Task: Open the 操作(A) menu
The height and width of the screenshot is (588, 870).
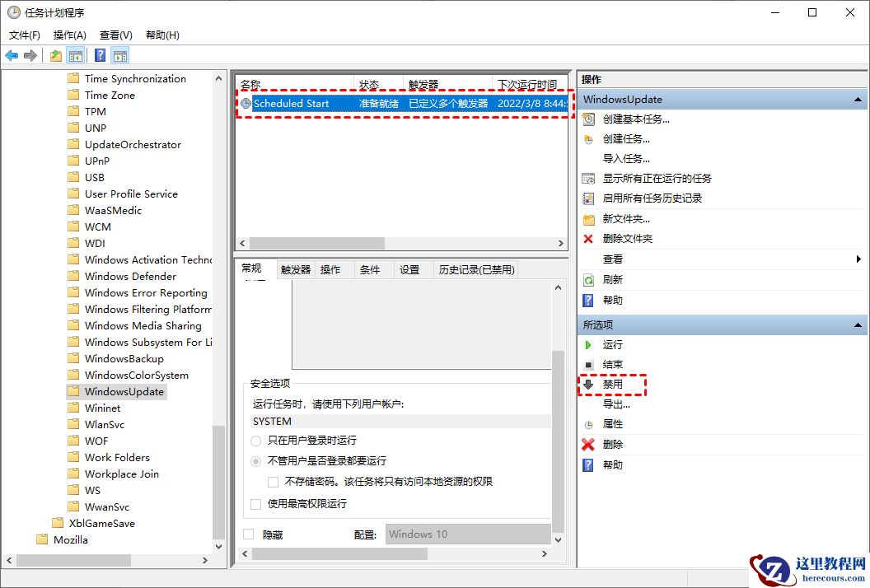Action: pos(68,35)
